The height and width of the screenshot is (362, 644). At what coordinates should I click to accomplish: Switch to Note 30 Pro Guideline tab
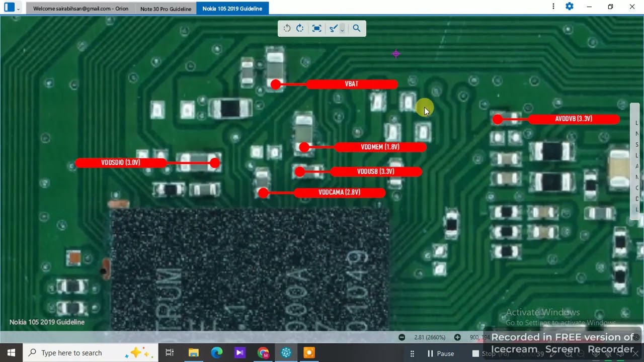click(x=166, y=9)
